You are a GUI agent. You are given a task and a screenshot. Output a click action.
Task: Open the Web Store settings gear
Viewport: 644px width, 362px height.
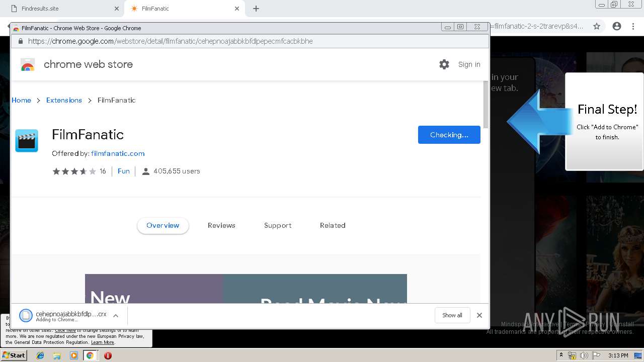(444, 64)
